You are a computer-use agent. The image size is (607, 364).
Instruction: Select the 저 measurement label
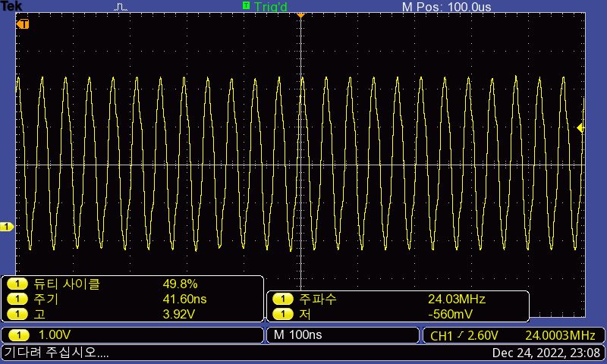(305, 314)
